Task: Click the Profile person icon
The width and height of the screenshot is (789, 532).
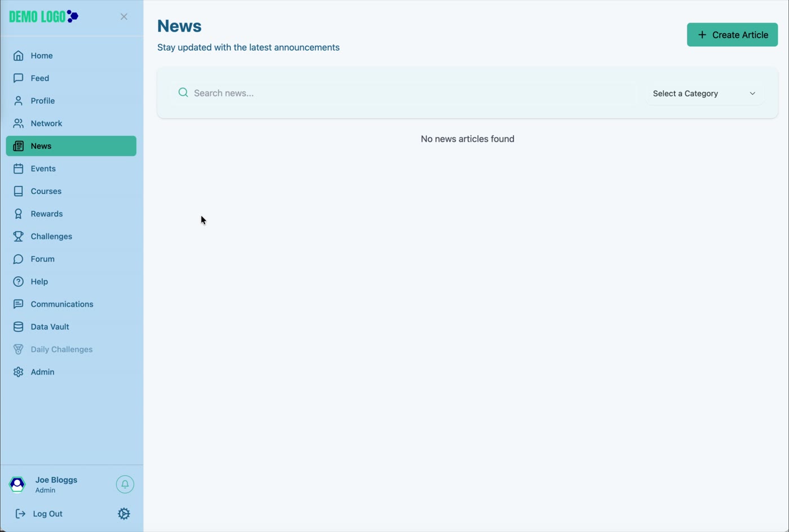Action: 18,101
